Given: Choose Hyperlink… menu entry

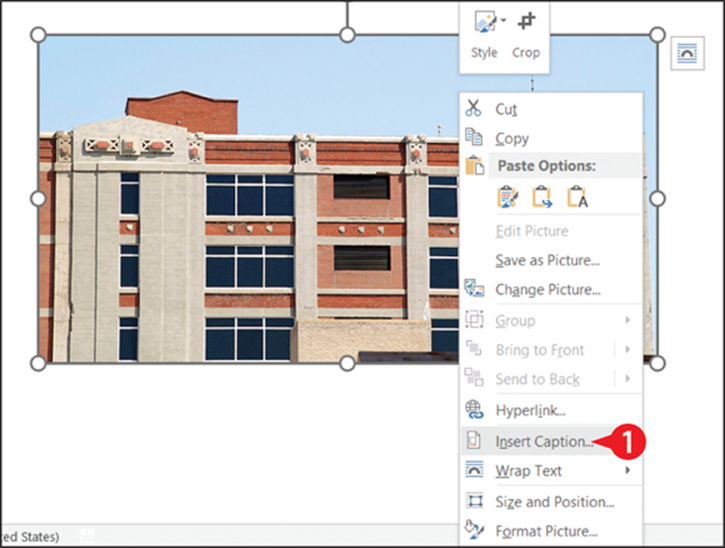Looking at the screenshot, I should click(551, 410).
